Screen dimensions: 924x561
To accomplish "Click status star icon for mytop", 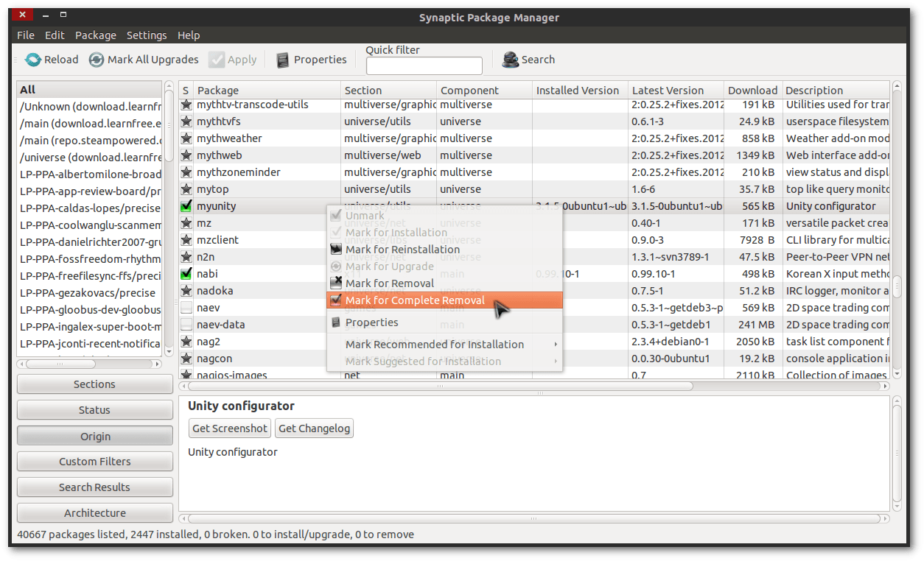I will [186, 189].
